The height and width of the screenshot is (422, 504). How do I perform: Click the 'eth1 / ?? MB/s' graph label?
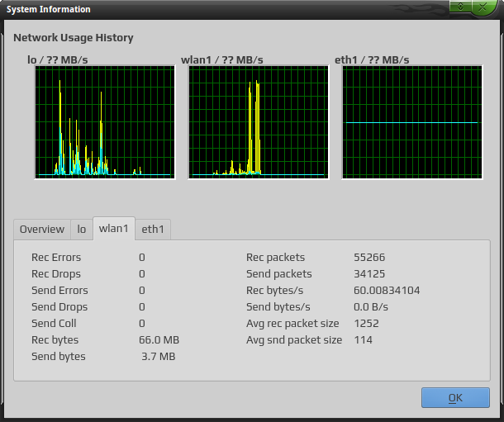pos(372,59)
